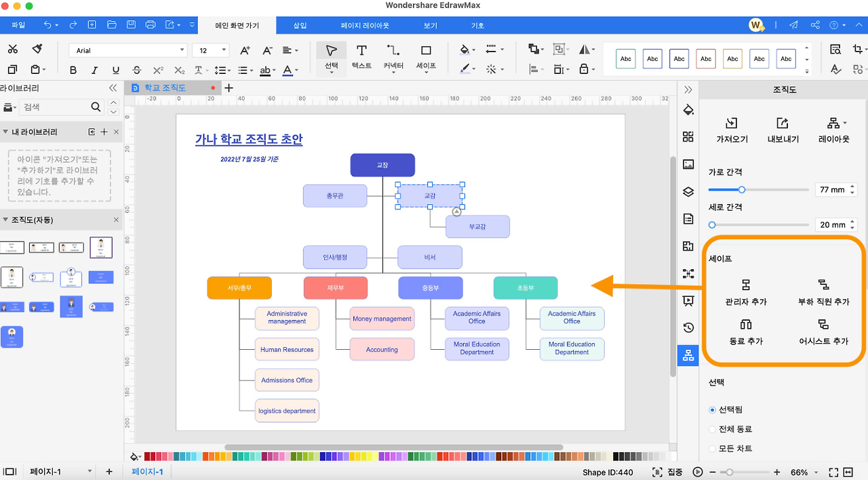
Task: Select the 전체 동료 radio option
Action: [712, 429]
